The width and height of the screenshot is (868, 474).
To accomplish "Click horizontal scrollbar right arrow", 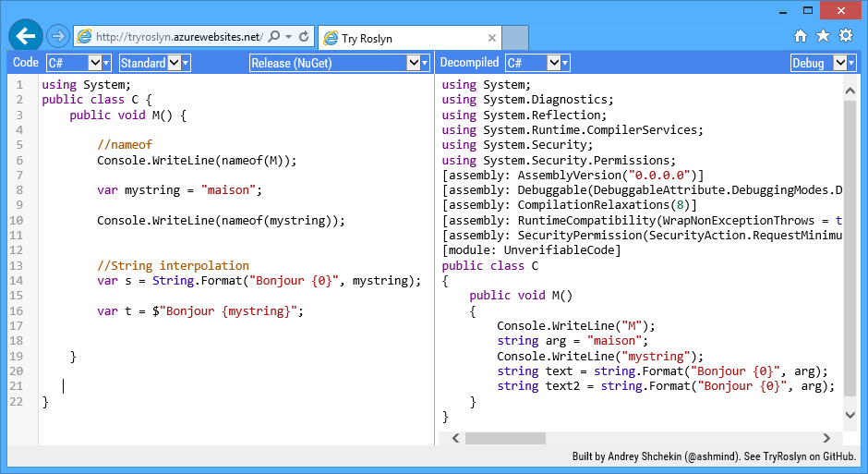I will click(826, 438).
